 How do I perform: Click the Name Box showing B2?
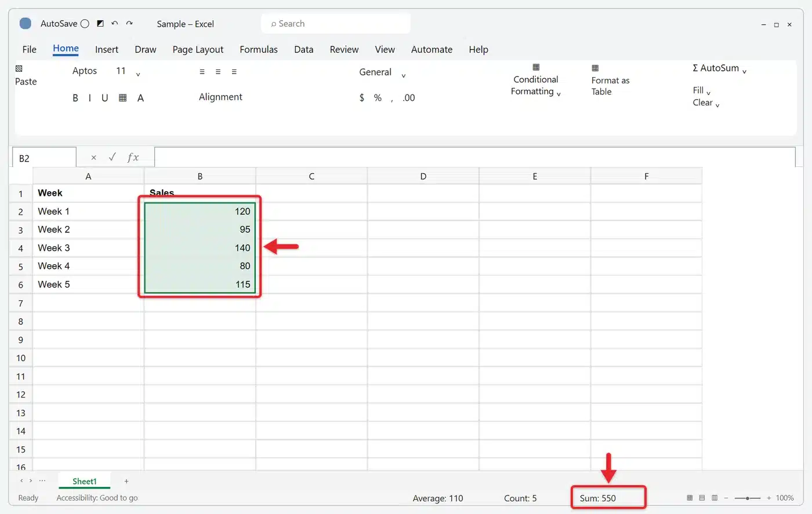44,158
